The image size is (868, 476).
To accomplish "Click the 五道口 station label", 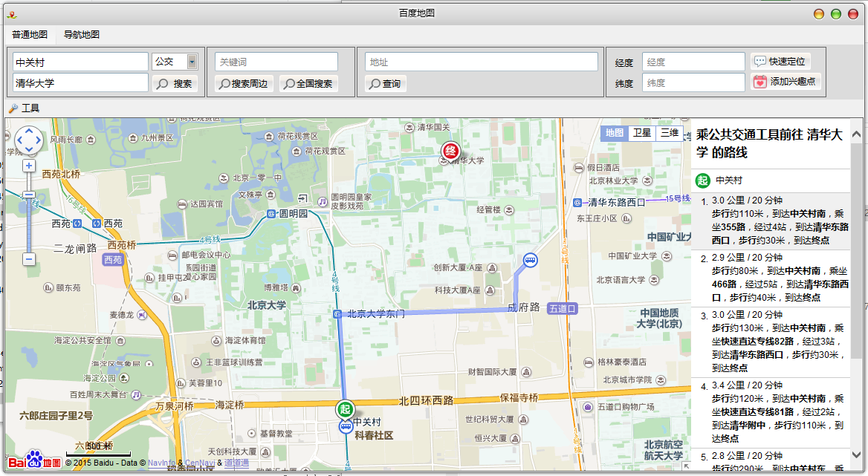I will [563, 308].
